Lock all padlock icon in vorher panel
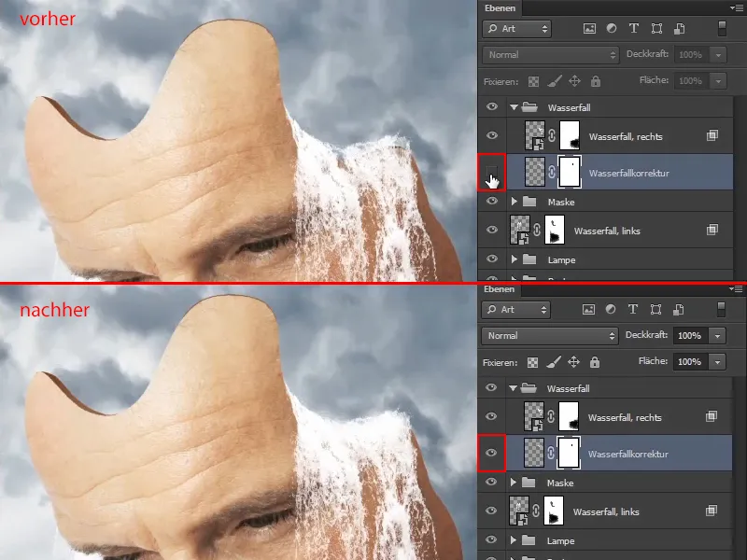The width and height of the screenshot is (747, 560). point(596,81)
